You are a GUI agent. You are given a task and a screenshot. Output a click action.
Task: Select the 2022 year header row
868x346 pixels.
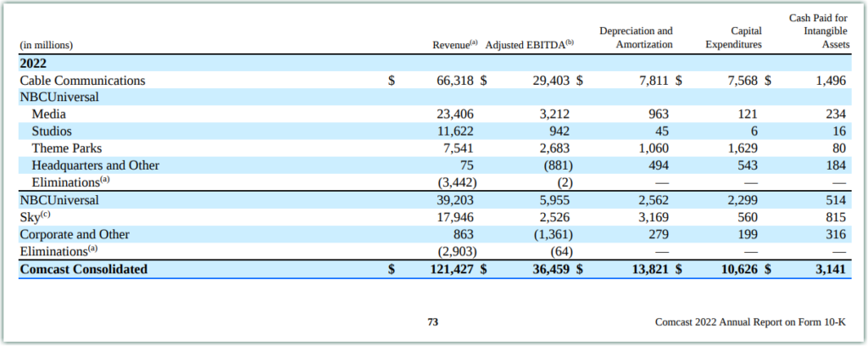point(33,64)
